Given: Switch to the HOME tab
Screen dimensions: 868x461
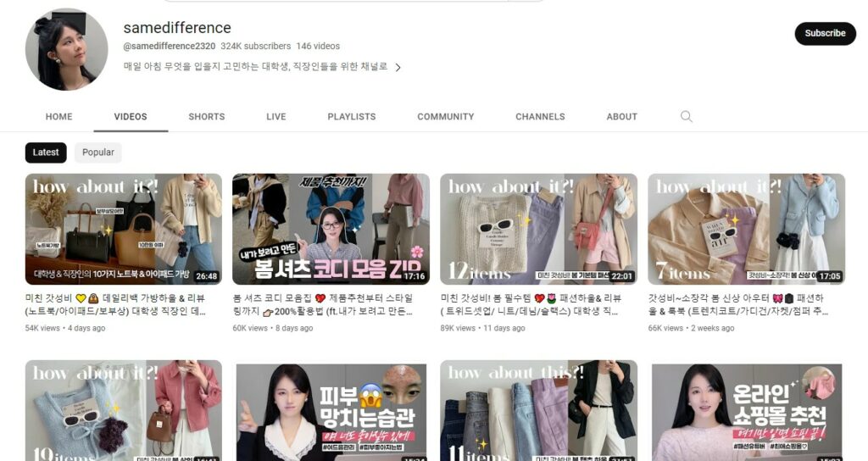Looking at the screenshot, I should pyautogui.click(x=58, y=117).
